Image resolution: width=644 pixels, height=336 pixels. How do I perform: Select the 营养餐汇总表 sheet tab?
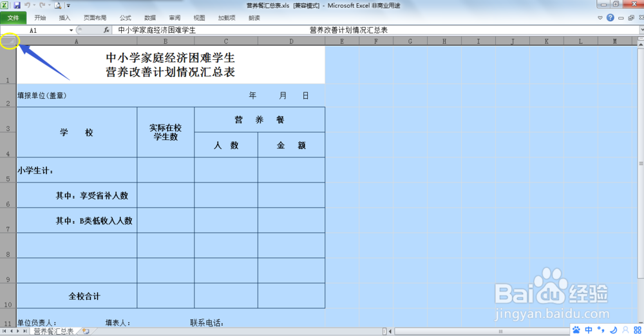[53, 331]
